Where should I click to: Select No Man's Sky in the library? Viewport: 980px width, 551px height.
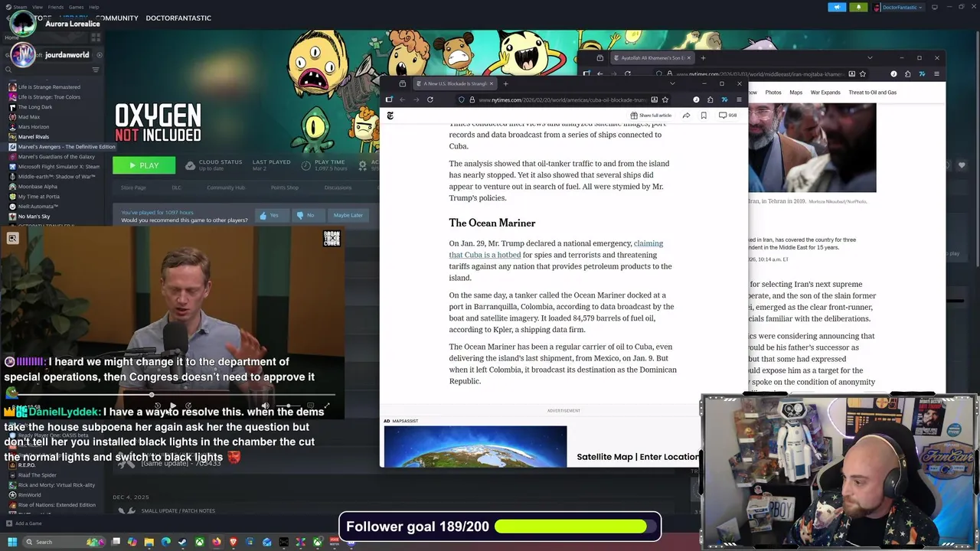pos(34,217)
